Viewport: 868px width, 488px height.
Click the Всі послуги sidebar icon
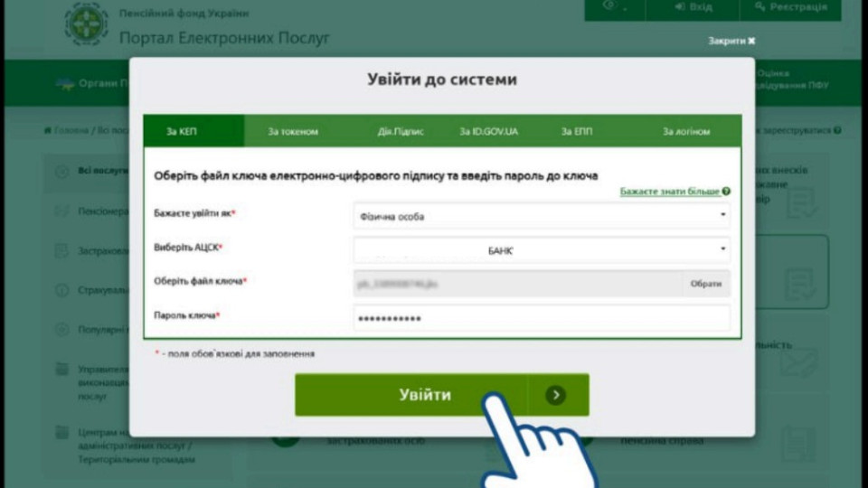(61, 172)
